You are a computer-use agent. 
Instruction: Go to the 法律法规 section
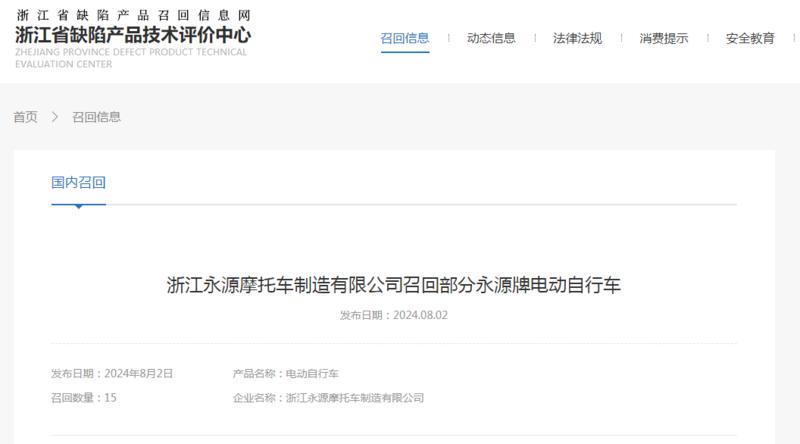coord(577,38)
